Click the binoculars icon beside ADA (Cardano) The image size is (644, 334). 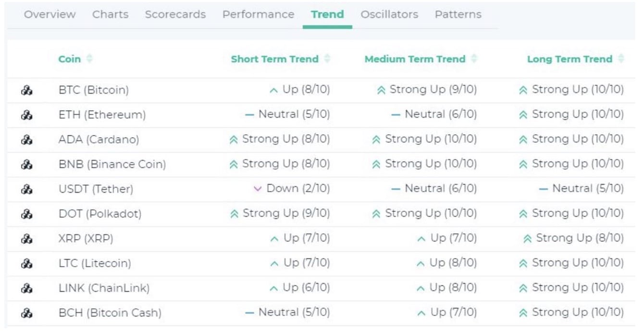point(27,140)
